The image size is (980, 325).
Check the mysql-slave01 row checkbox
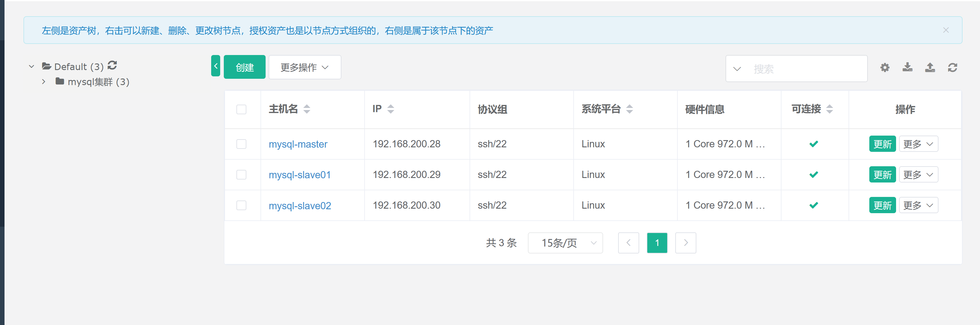click(241, 174)
